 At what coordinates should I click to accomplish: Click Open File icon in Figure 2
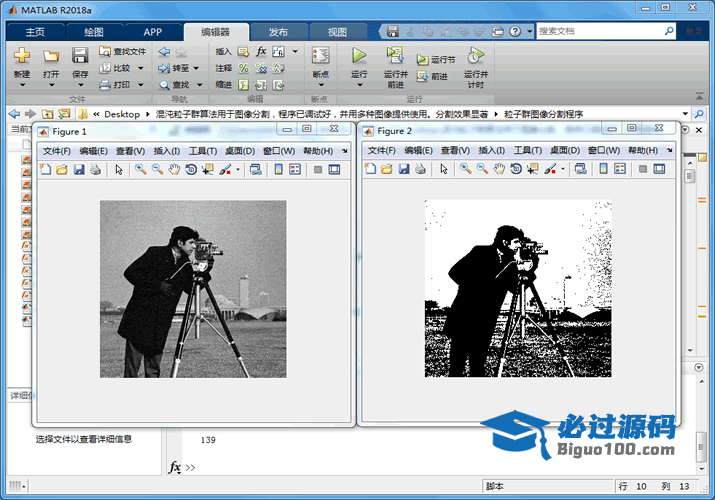pos(387,169)
